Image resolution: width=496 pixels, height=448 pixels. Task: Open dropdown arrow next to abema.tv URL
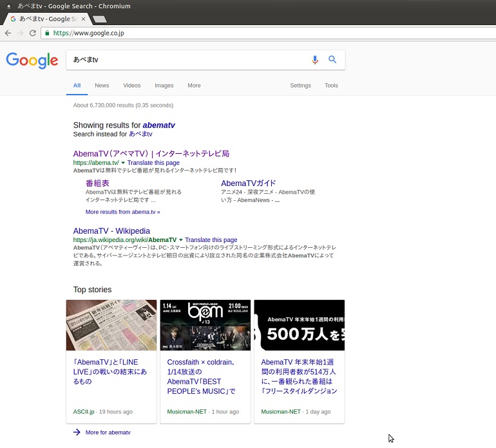(123, 163)
